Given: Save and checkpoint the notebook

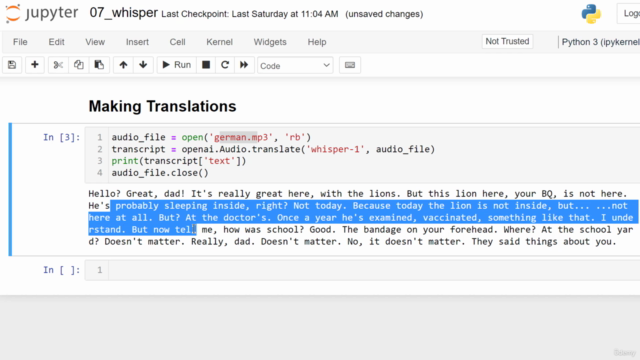Looking at the screenshot, I should pos(12,65).
